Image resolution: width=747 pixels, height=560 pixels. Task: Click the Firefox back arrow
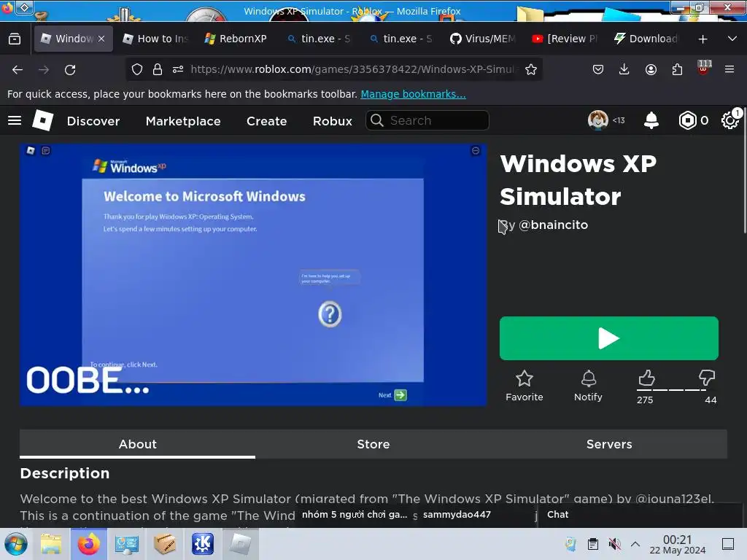click(18, 70)
